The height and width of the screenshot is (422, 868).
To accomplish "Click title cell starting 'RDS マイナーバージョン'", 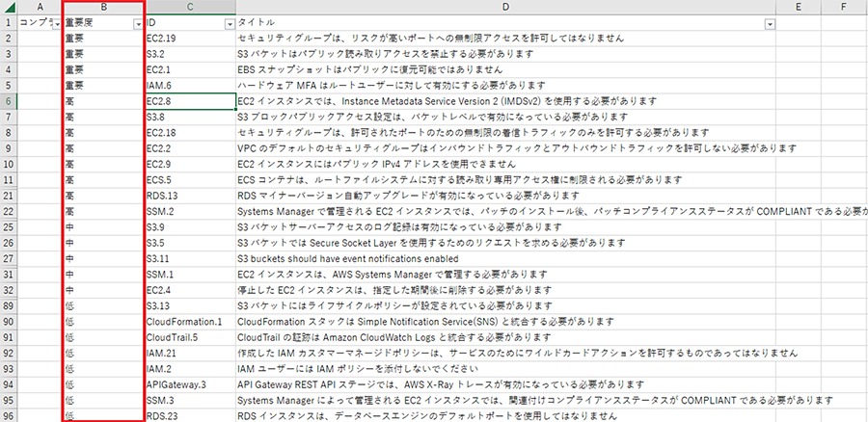I will 505,196.
